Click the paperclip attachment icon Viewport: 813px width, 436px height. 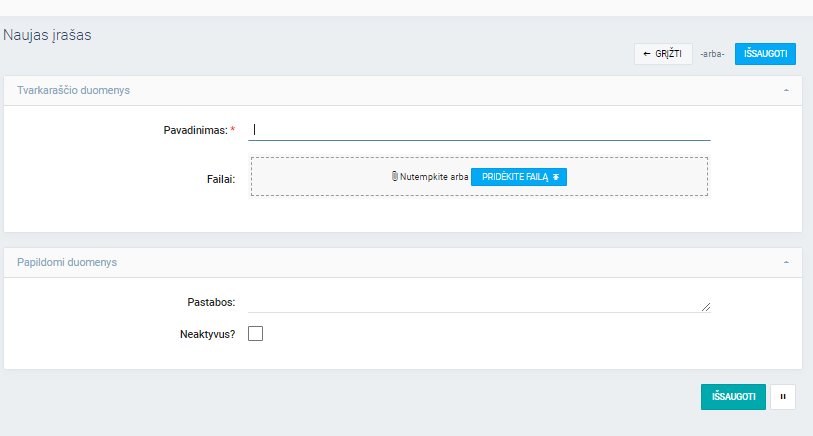point(395,176)
